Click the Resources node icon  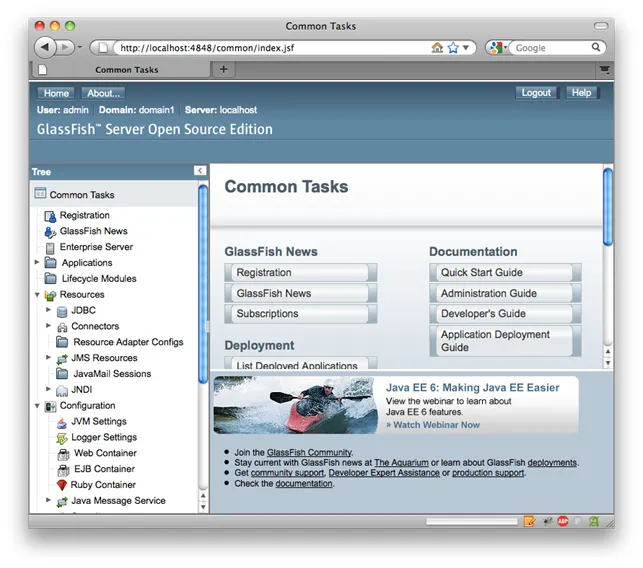click(x=50, y=295)
